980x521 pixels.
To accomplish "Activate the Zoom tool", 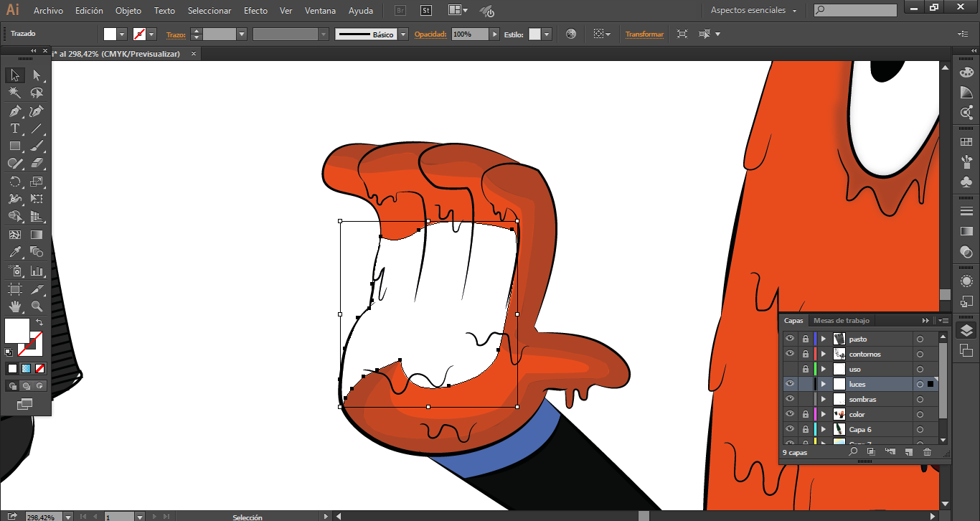I will 37,306.
